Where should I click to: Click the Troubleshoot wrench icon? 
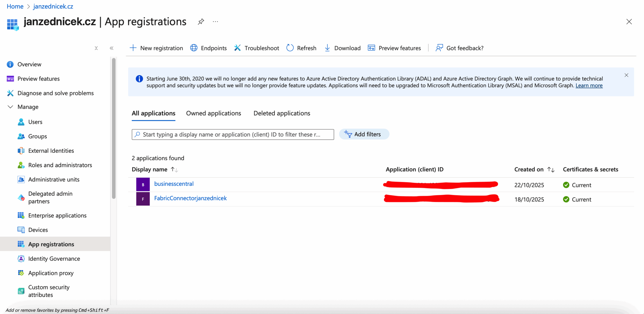point(237,48)
